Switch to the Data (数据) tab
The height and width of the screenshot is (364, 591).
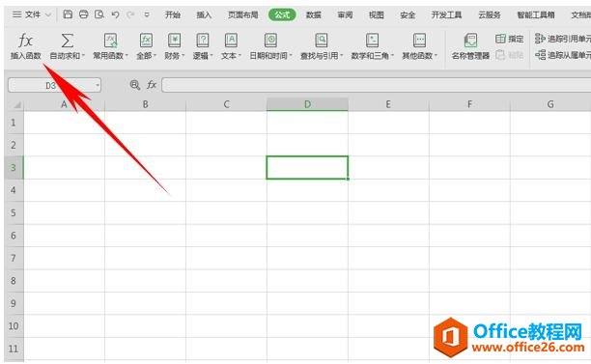coord(313,15)
